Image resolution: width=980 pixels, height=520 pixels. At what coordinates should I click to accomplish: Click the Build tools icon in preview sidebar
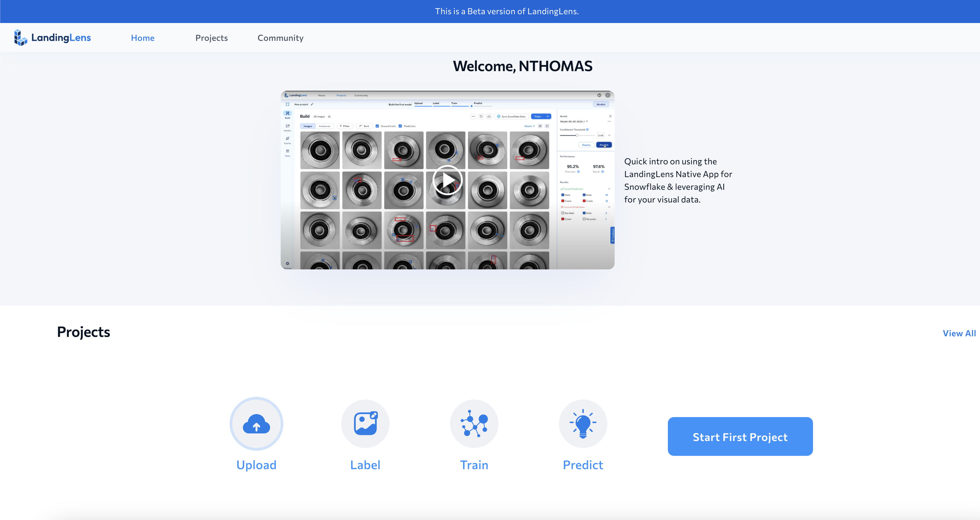[287, 114]
